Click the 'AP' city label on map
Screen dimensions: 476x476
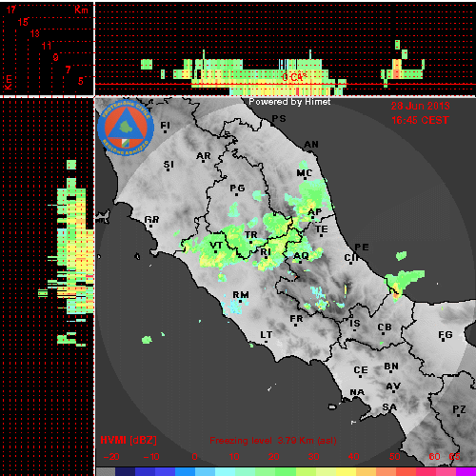(314, 212)
